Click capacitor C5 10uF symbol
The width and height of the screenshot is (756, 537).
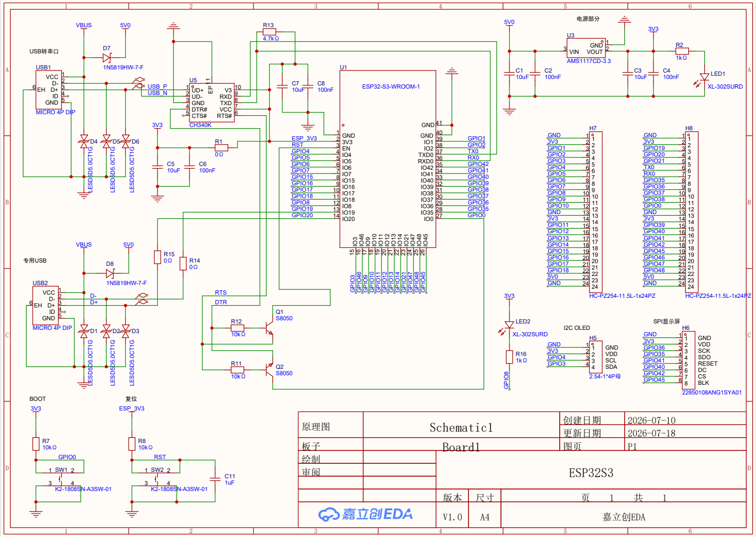tap(157, 167)
